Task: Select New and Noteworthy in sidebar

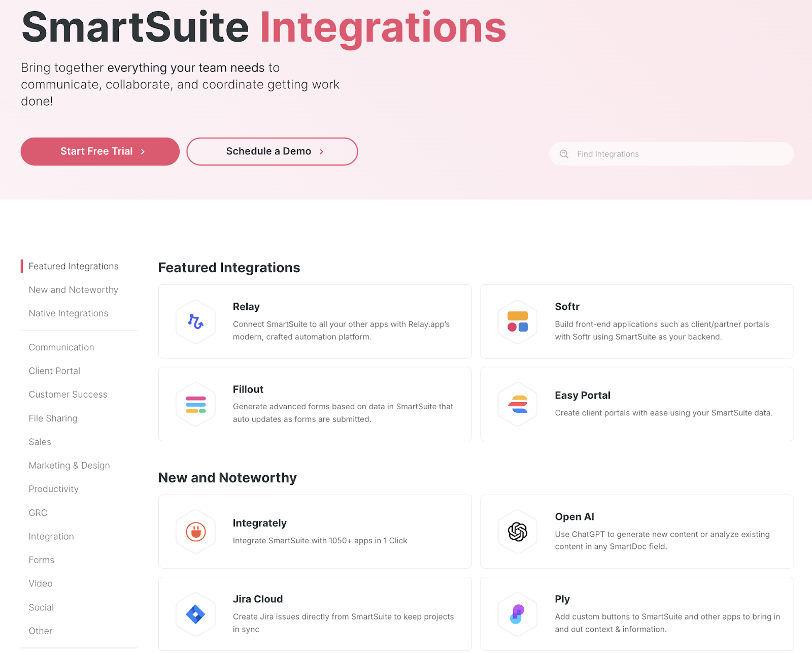Action: pos(74,290)
